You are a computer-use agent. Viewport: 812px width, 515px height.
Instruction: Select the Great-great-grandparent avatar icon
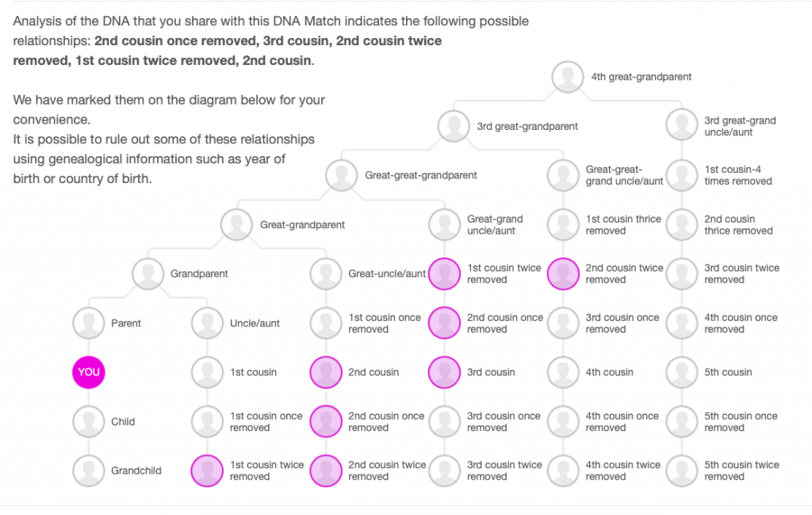[x=342, y=176]
